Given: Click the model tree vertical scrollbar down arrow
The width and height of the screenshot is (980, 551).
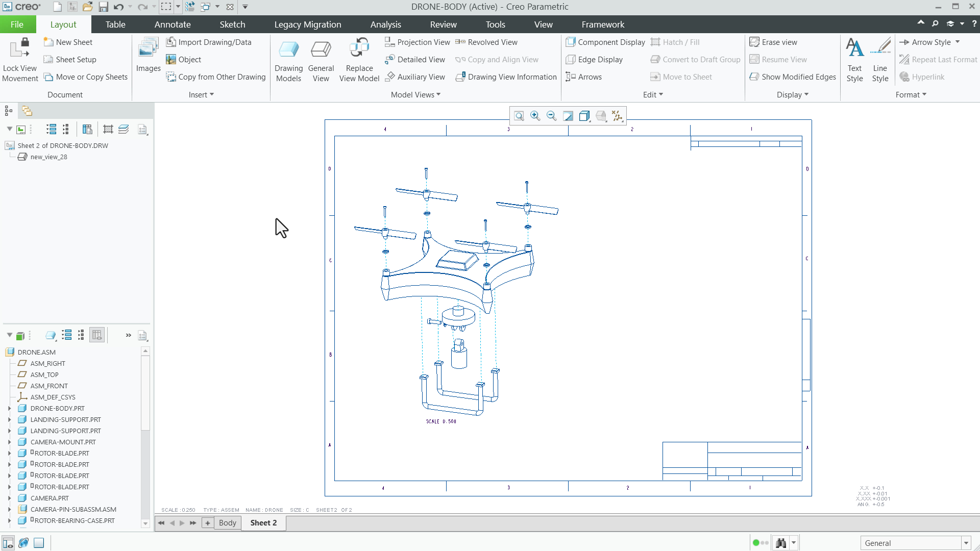Looking at the screenshot, I should [x=145, y=523].
